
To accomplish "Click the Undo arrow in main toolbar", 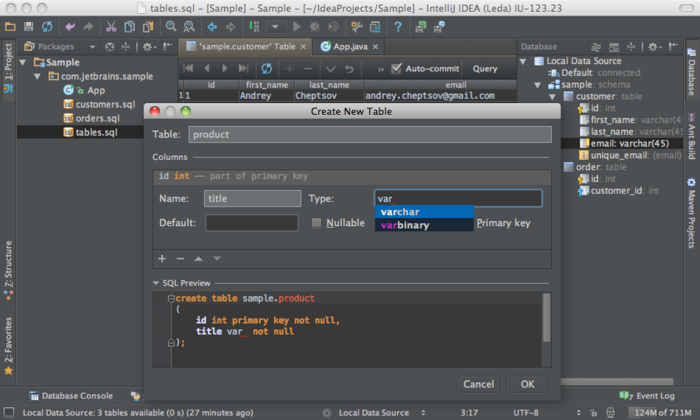I will pos(70,26).
